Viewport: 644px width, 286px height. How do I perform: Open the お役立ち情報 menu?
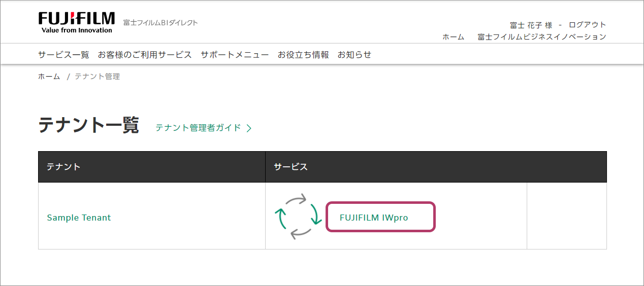pyautogui.click(x=303, y=55)
